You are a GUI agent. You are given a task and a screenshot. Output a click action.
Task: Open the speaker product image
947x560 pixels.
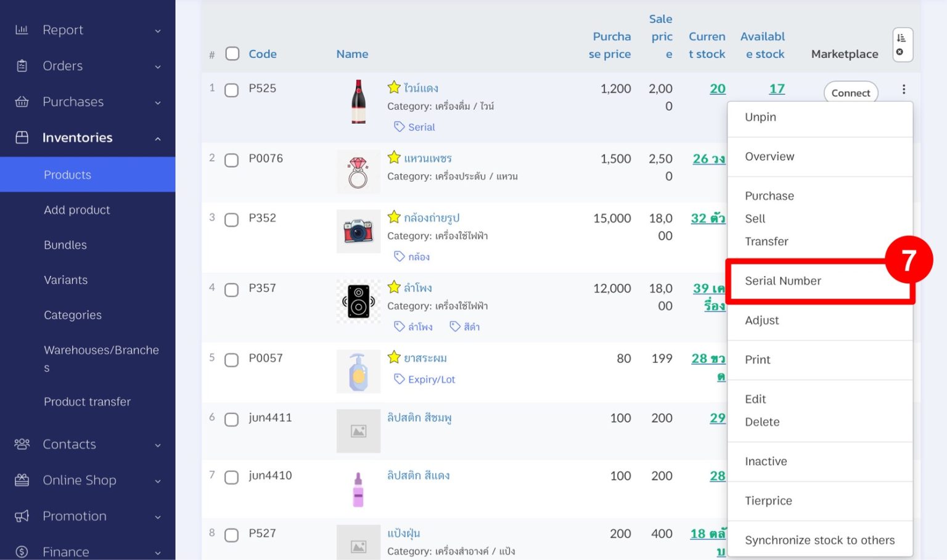[358, 301]
